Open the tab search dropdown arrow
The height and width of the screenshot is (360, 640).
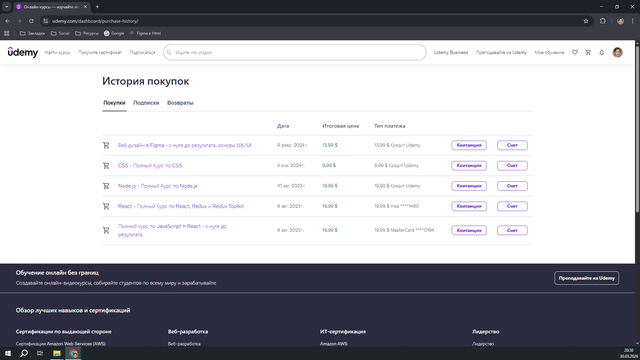tap(7, 7)
